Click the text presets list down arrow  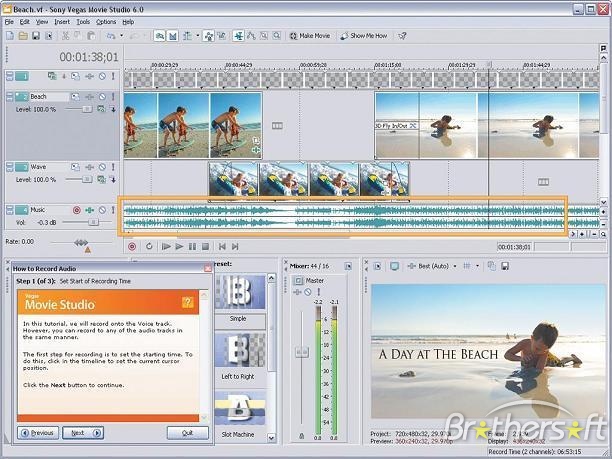tap(272, 438)
